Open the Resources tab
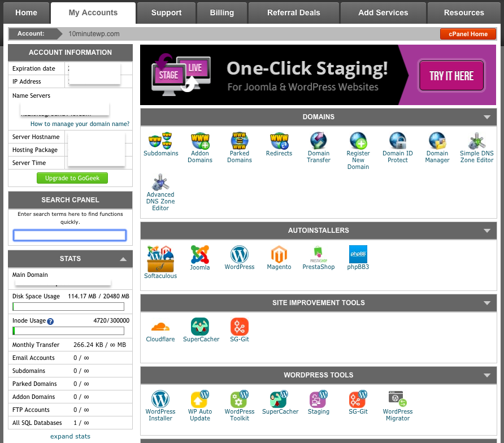 (464, 13)
